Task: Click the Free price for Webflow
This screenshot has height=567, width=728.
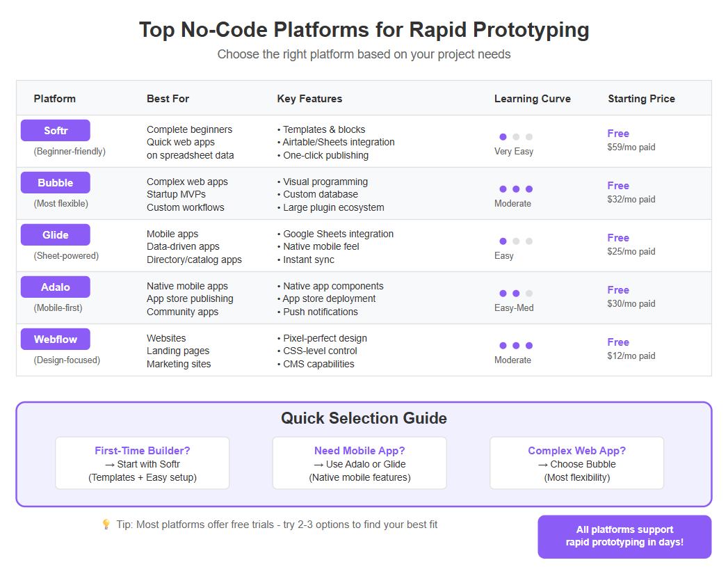Action: [618, 342]
